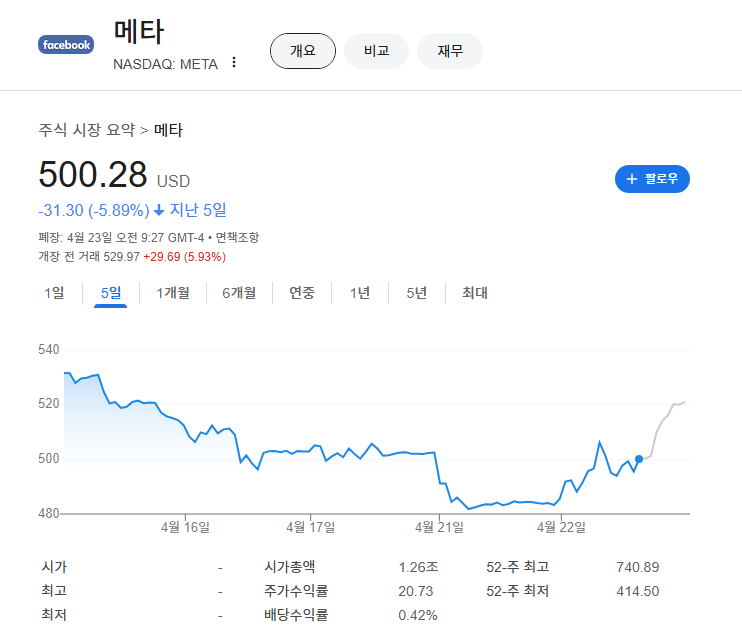Select the 1년 time range
This screenshot has height=641, width=742.
coord(360,293)
